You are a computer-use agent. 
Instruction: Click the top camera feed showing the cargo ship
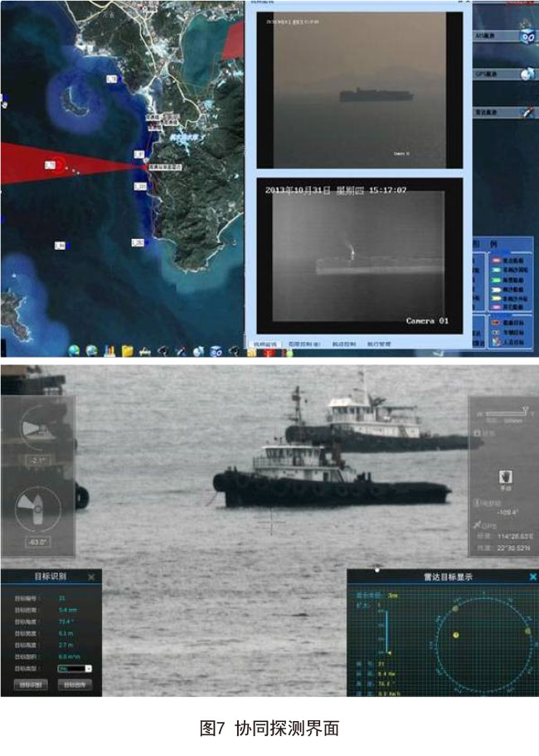[x=359, y=90]
